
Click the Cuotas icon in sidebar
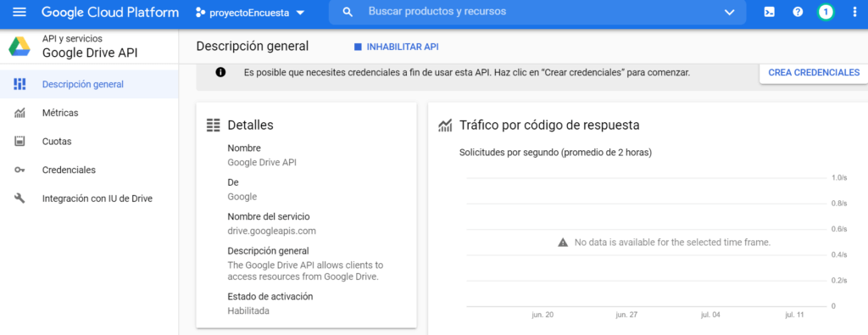click(20, 141)
